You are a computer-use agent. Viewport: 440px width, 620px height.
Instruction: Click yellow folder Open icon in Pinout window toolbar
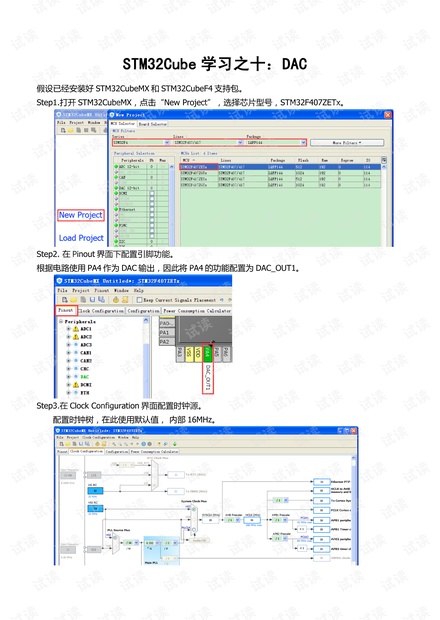74,300
